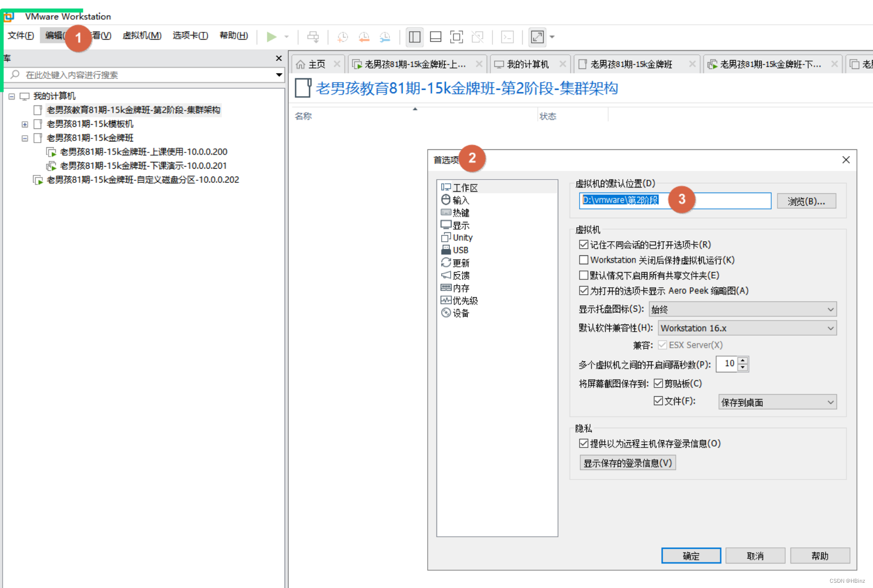Viewport: 873px width, 588px height.
Task: Select the 下课演示-10.0.0.201 virtual machine
Action: coord(143,166)
